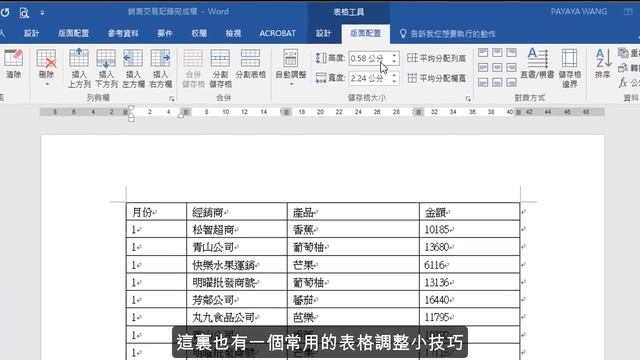Click the 告訴我您想要執行的動作 search box
Viewport: 640px width, 360px height.
tap(448, 34)
